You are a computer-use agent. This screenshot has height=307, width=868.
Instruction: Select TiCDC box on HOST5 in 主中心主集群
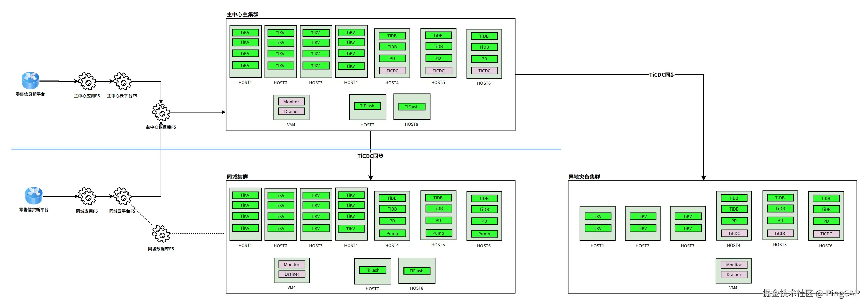tap(438, 71)
